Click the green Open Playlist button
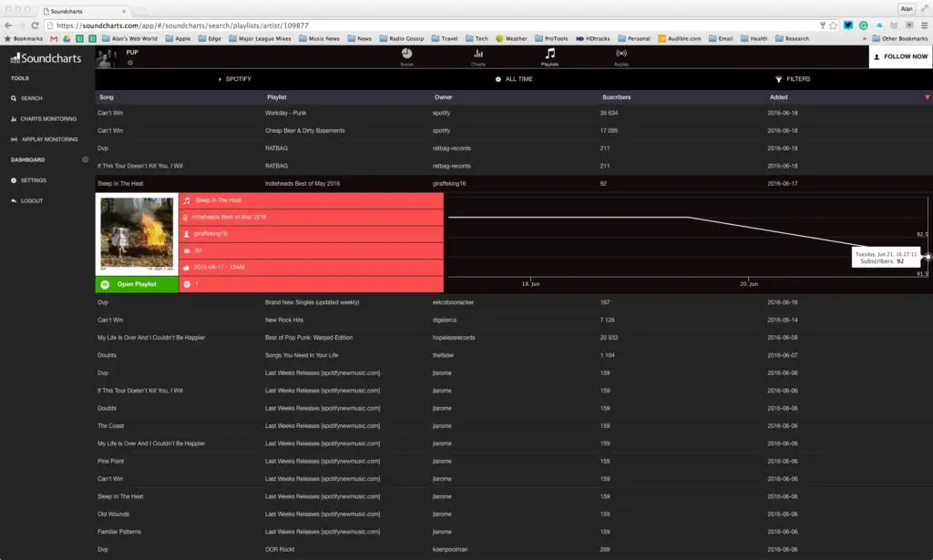The height and width of the screenshot is (560, 933). (x=137, y=284)
